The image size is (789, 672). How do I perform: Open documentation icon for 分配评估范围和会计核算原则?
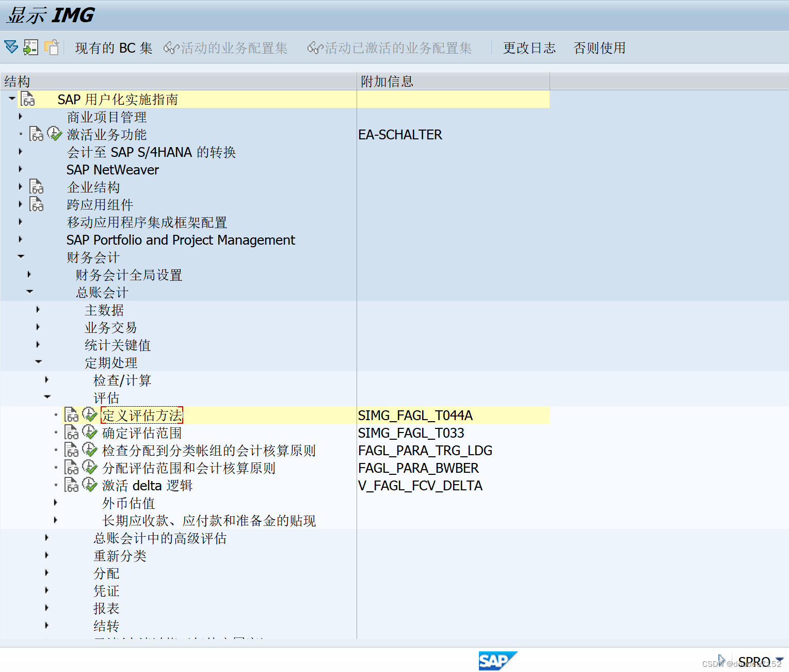(71, 468)
